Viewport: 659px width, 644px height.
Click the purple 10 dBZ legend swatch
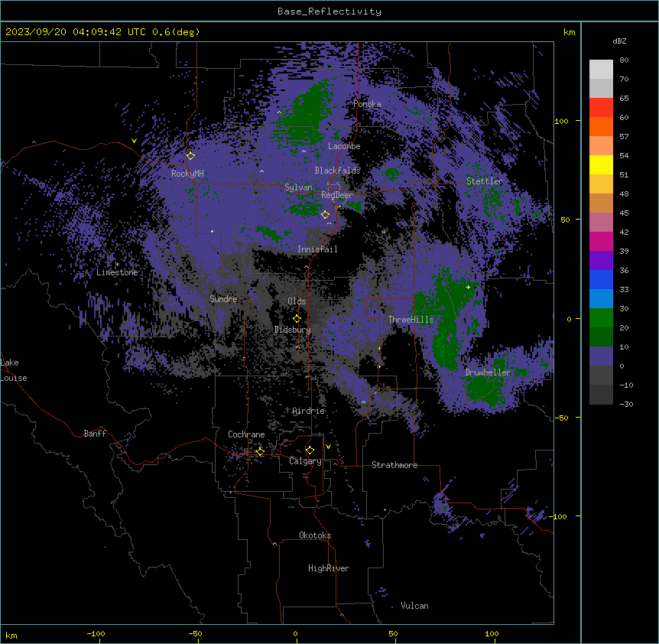(x=601, y=356)
